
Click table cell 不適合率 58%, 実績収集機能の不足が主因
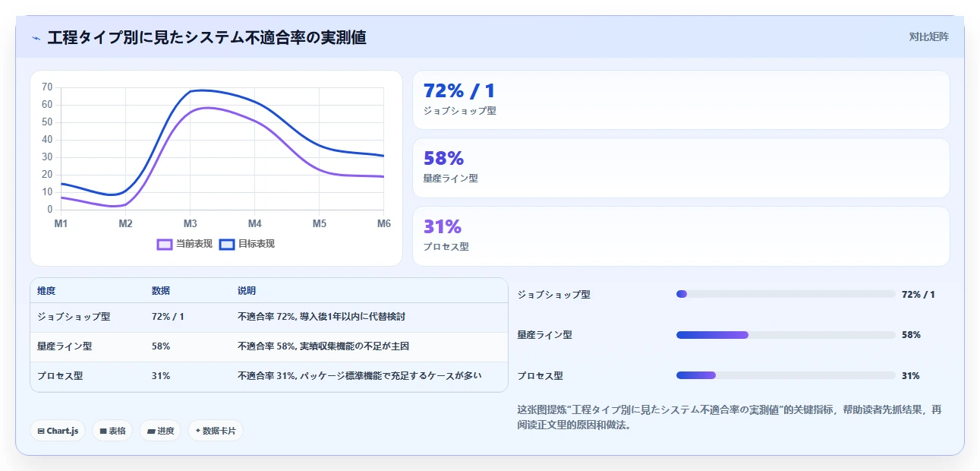pos(323,346)
